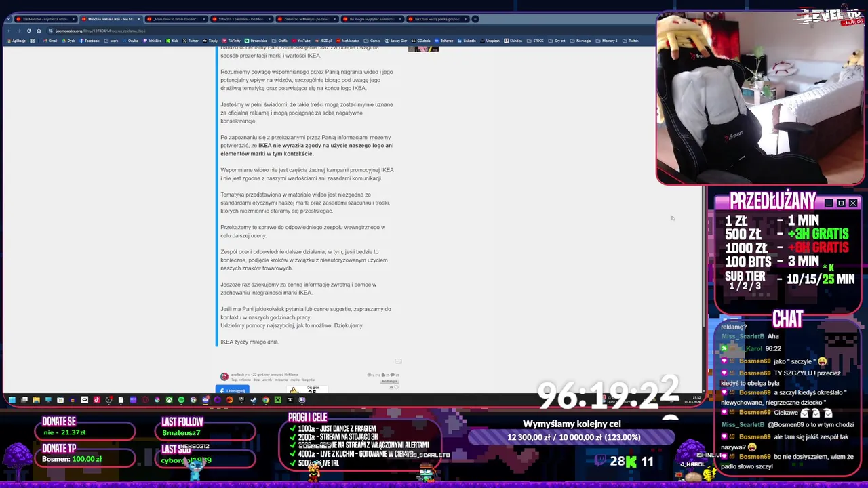Go back in browser history

tap(9, 30)
